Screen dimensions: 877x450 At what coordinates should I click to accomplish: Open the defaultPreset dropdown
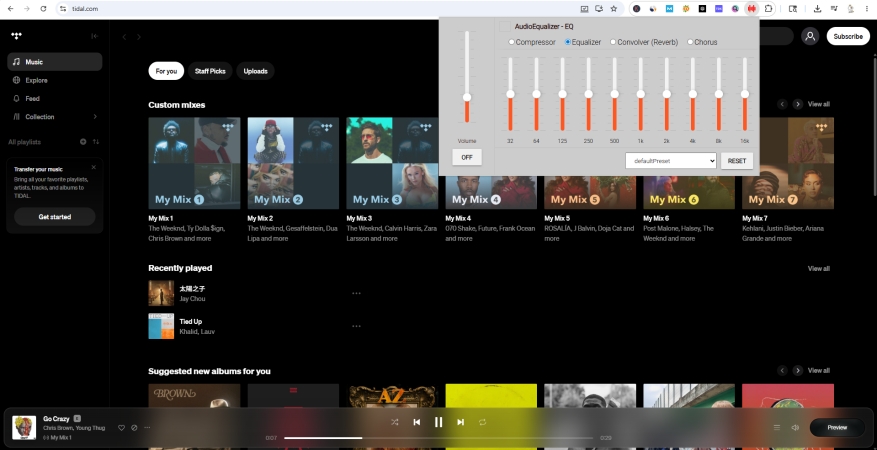point(671,160)
